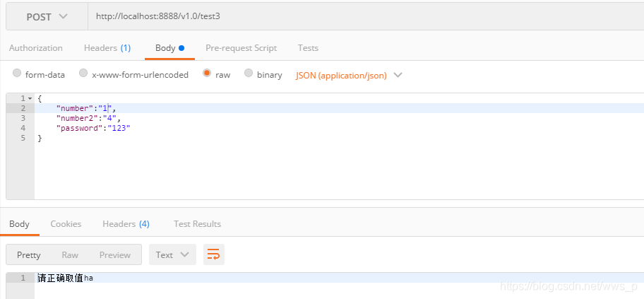Screen dimensions: 644x299
Task: Toggle the line wrap icon
Action: 213,254
